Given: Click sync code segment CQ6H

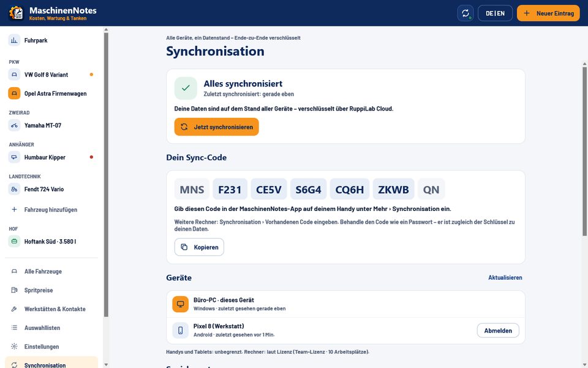Looking at the screenshot, I should [x=350, y=190].
